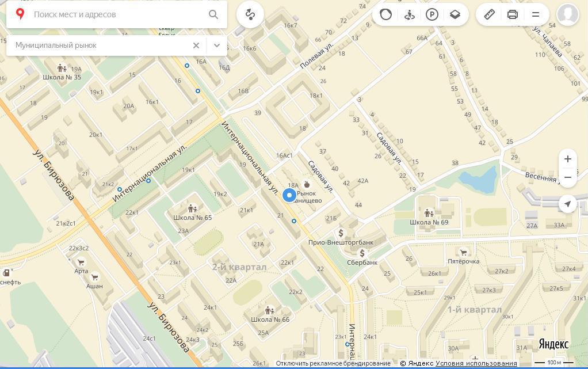
Task: Zoom in with the plus button
Action: click(x=568, y=159)
